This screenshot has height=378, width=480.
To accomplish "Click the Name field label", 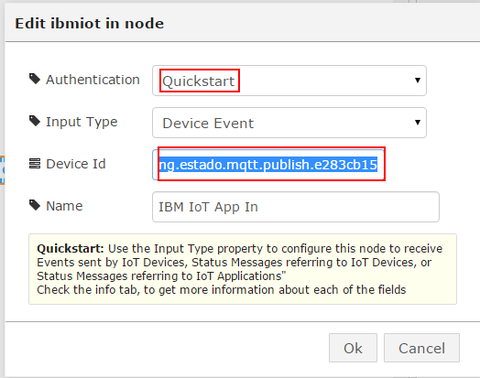I will (64, 206).
